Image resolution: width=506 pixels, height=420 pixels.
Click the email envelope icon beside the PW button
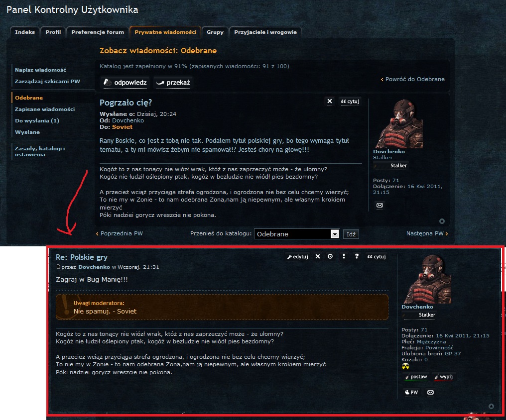430,392
